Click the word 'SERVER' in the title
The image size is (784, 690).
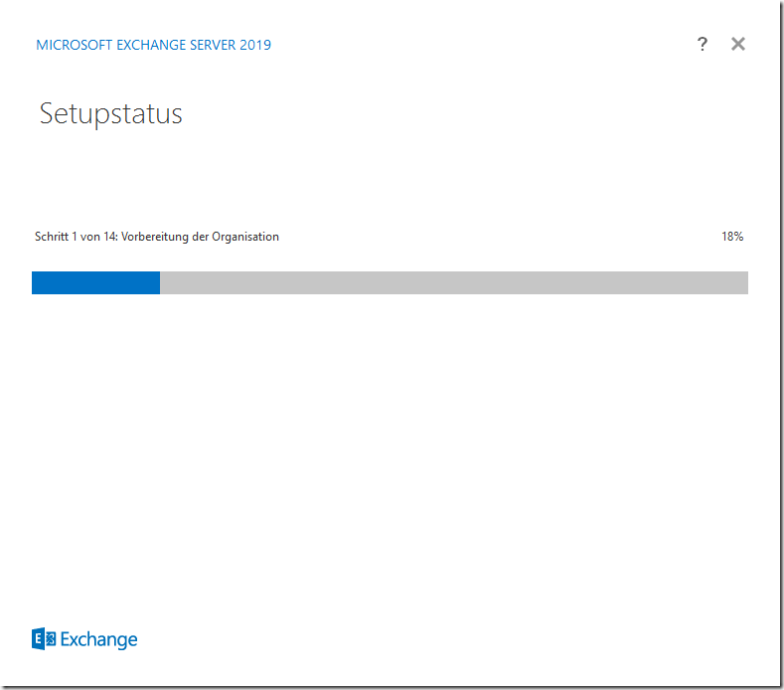point(211,45)
